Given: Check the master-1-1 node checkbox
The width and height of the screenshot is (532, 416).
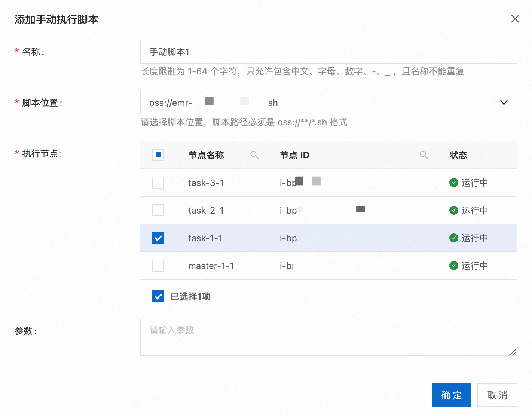Looking at the screenshot, I should (x=158, y=266).
